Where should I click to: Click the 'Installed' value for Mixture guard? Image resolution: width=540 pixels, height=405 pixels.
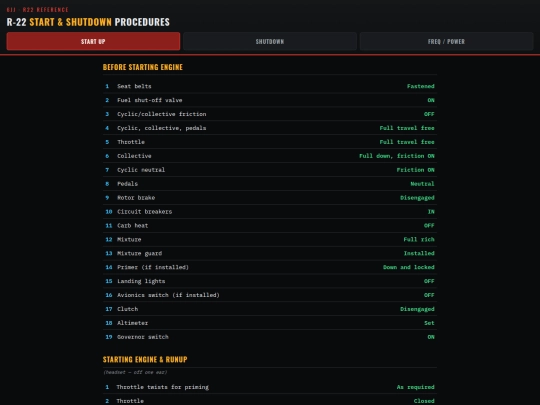pos(419,253)
